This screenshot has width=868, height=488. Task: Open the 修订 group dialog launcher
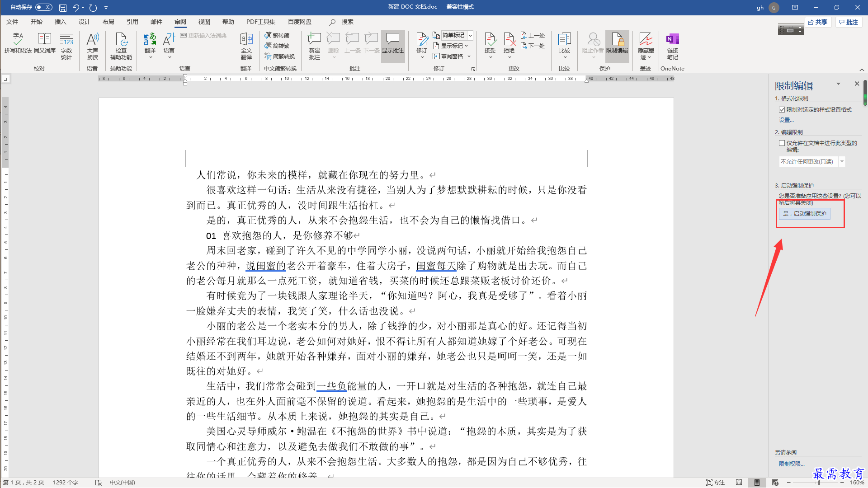pyautogui.click(x=473, y=69)
